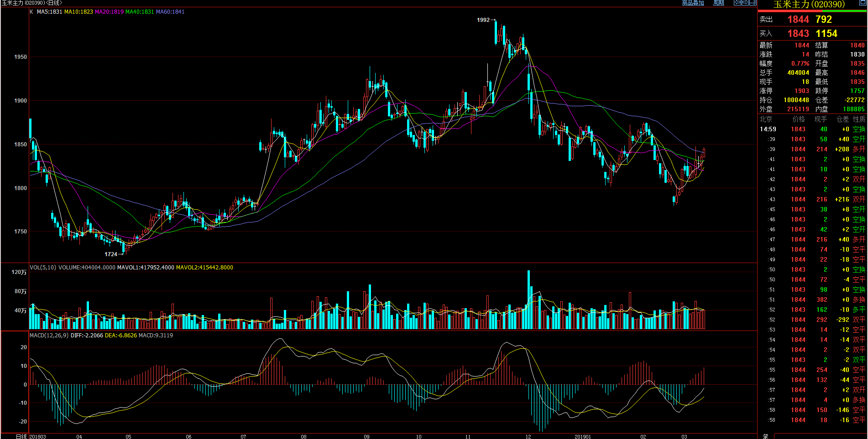This screenshot has width=868, height=439.
Task: Click the 买入 volume 1154
Action: (826, 34)
